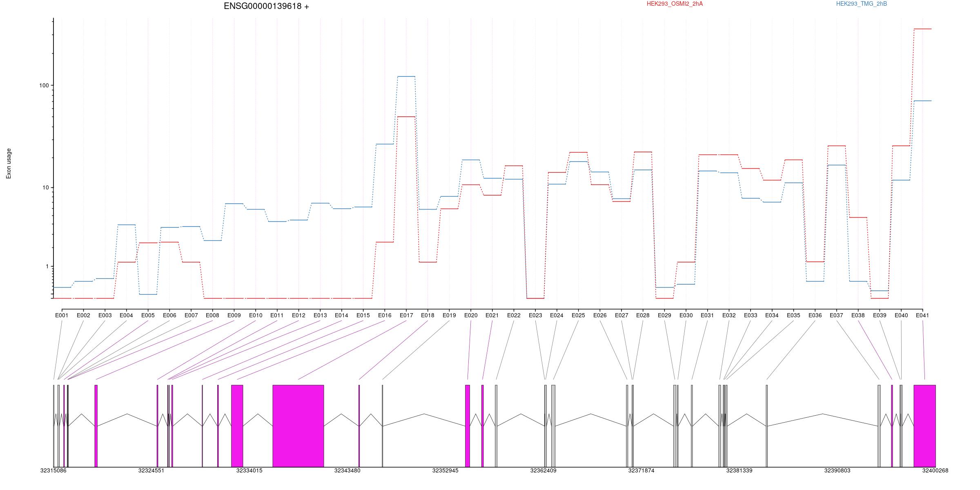Click the y-axis tick label 10
The image size is (980, 490).
click(x=45, y=187)
